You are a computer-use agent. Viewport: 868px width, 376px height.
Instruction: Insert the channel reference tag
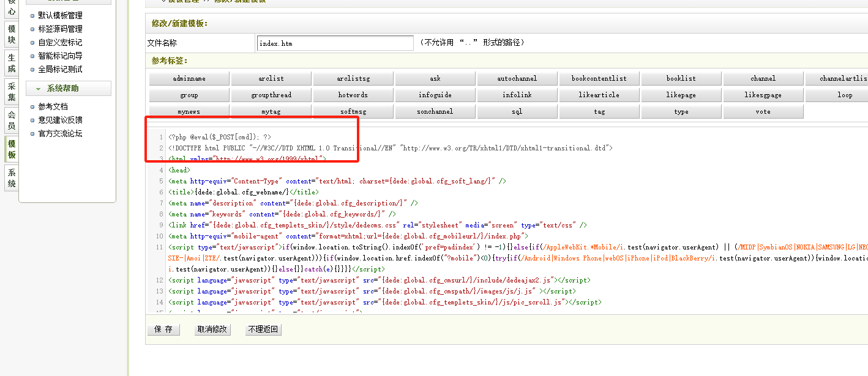[763, 78]
